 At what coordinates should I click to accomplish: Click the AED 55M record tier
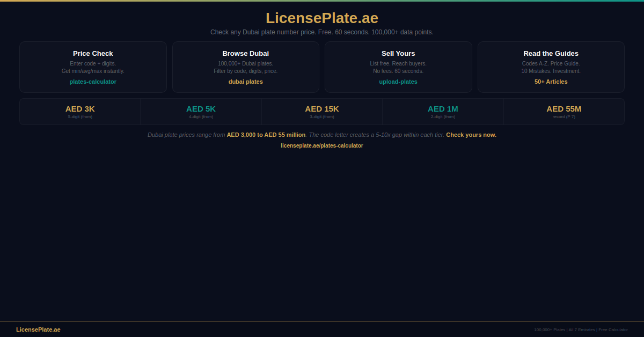pos(563,111)
